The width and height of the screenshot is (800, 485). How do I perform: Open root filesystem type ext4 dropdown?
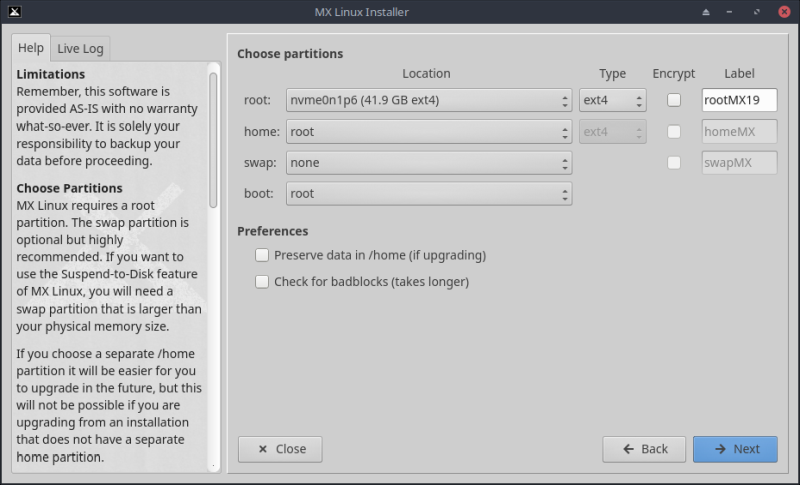(x=613, y=100)
